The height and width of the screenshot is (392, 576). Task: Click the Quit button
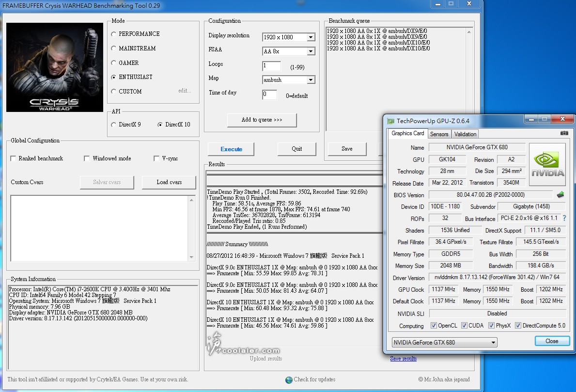point(297,149)
